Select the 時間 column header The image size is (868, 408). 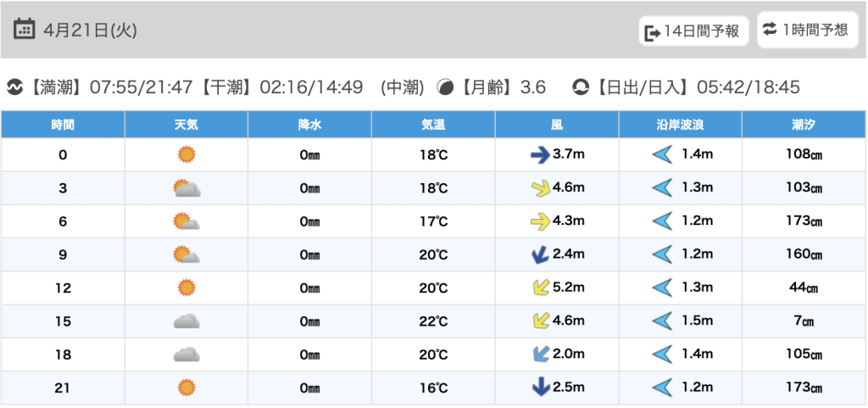63,125
